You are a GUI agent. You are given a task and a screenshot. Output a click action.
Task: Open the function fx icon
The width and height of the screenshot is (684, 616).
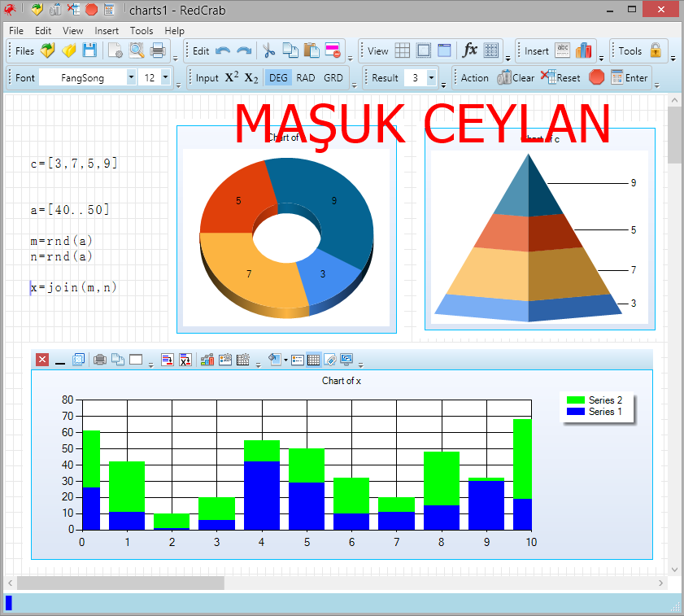point(469,50)
